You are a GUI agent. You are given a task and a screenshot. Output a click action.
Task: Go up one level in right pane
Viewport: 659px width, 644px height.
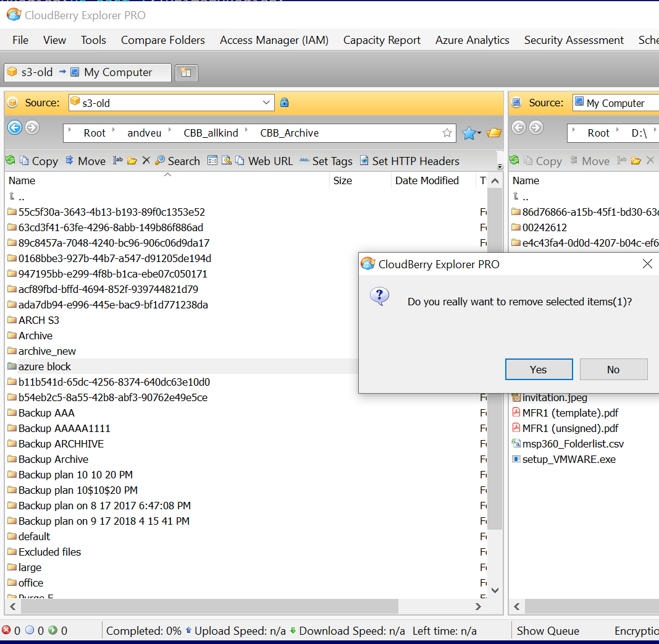pyautogui.click(x=520, y=197)
